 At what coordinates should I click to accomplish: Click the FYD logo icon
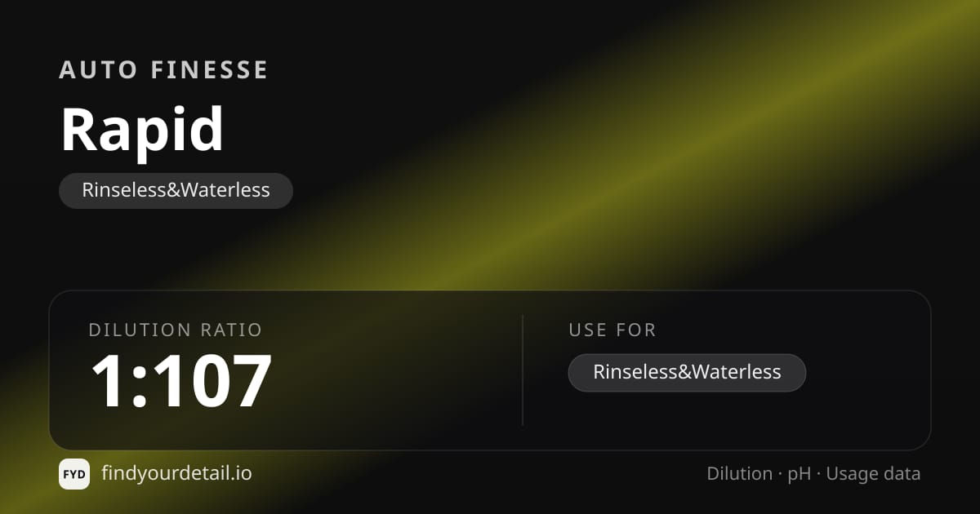pyautogui.click(x=74, y=474)
